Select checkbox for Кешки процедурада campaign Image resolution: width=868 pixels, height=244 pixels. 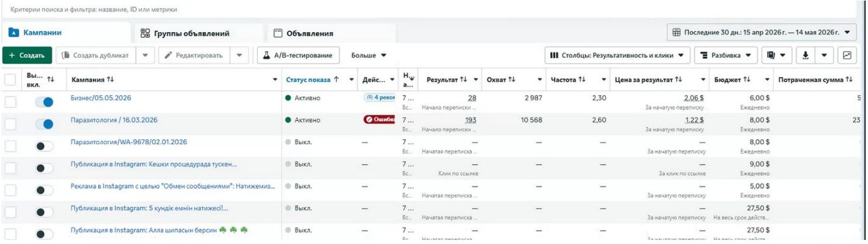[10, 168]
